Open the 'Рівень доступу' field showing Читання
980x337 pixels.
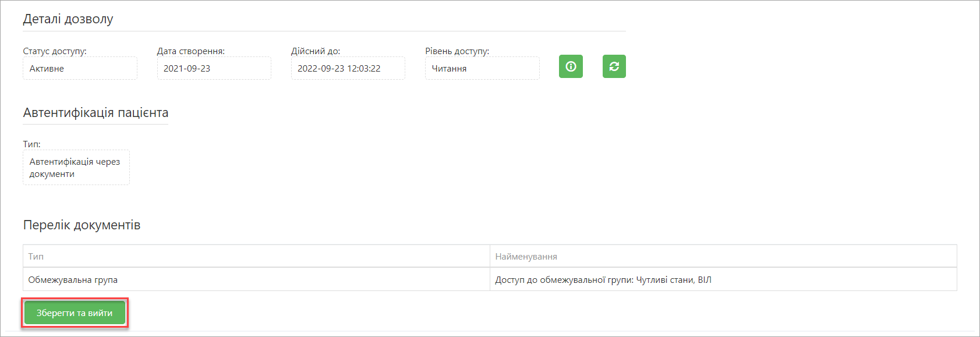coord(482,68)
